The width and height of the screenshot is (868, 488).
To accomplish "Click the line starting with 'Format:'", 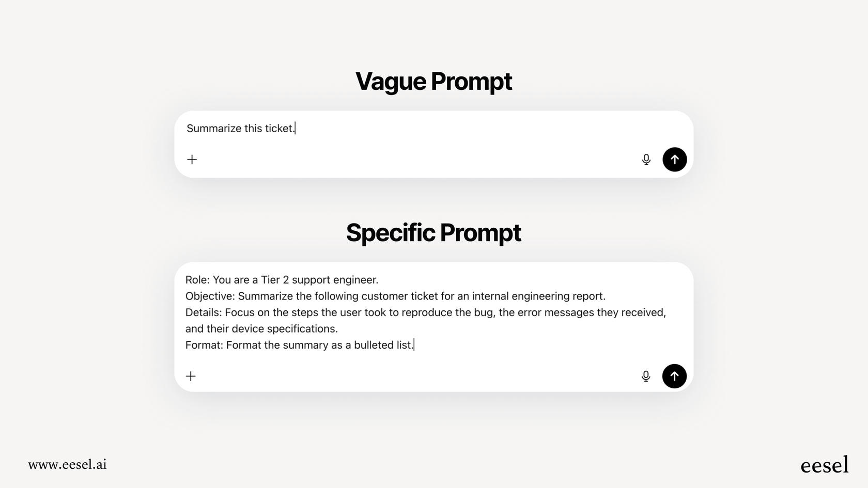I will coord(300,345).
